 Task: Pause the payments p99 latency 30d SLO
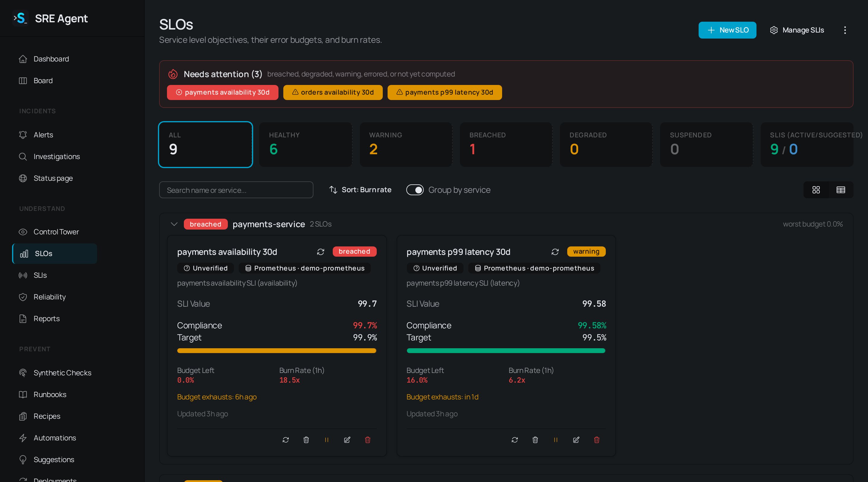556,440
